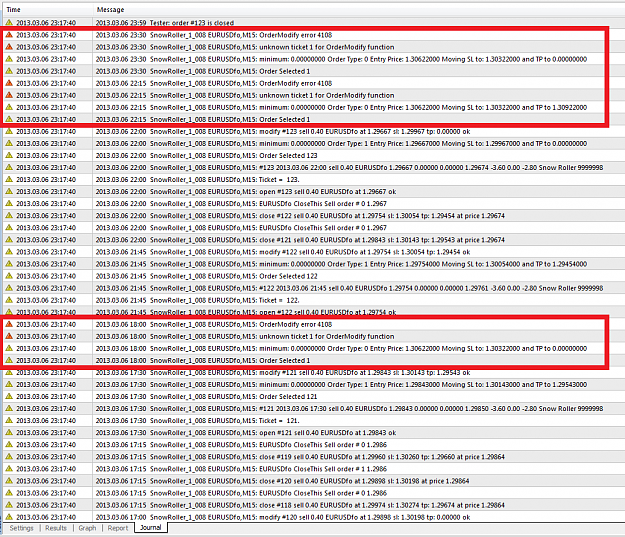
Task: Click the warning icon on modify #122 sell row
Action: pos(9,252)
